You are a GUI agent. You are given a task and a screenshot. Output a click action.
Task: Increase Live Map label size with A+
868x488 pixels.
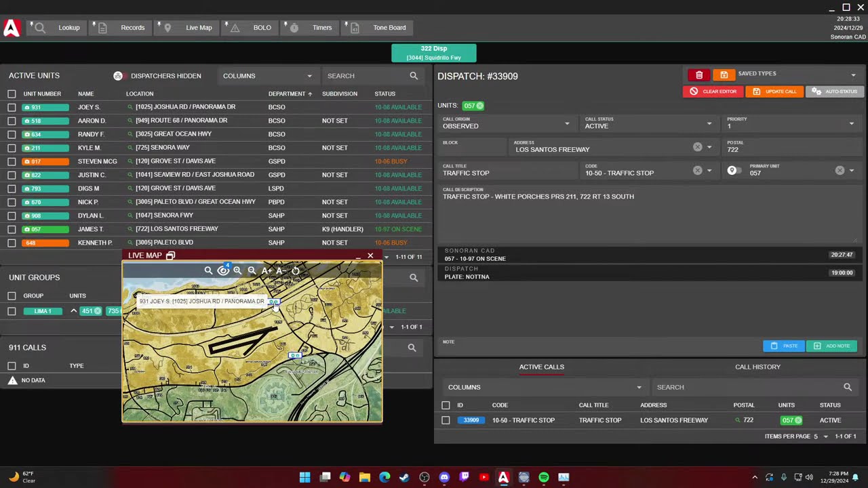(x=267, y=270)
